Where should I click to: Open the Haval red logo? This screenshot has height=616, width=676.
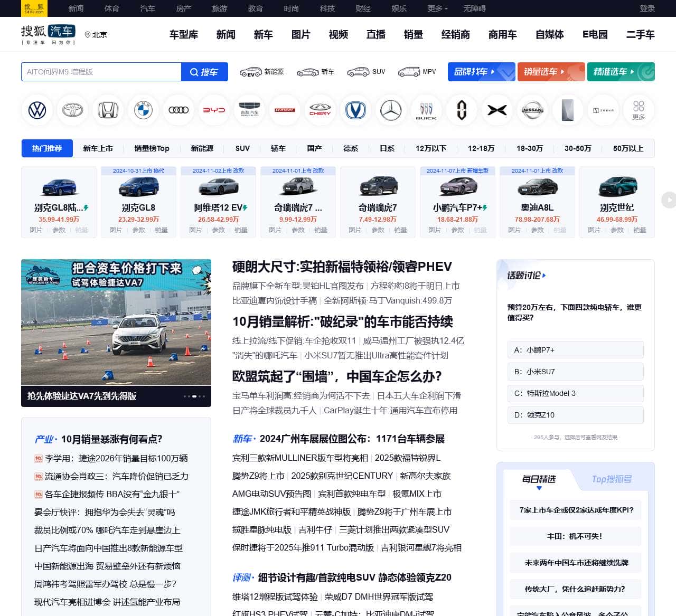coord(285,110)
